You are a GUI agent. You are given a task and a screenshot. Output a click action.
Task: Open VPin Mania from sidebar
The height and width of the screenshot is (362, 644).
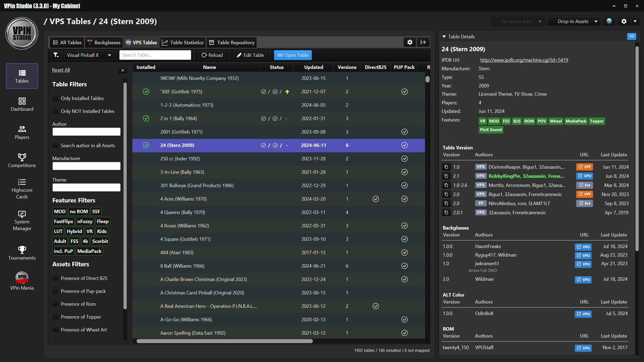pyautogui.click(x=22, y=281)
